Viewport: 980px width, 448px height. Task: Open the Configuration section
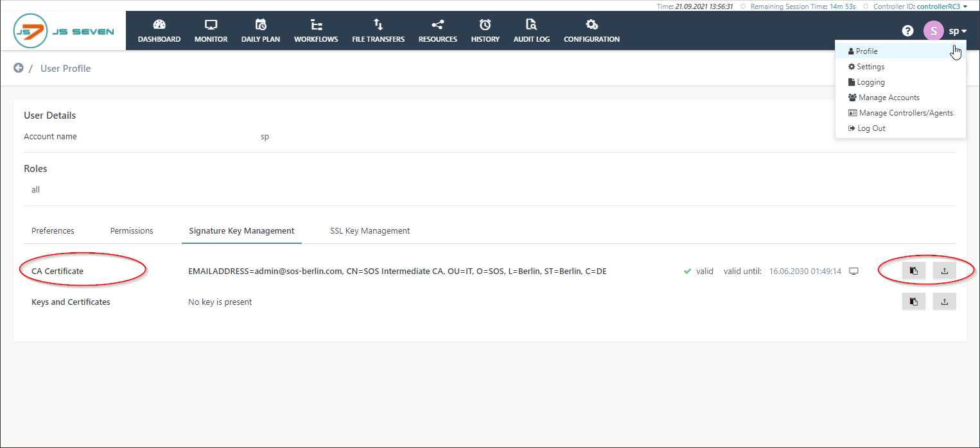tap(591, 31)
